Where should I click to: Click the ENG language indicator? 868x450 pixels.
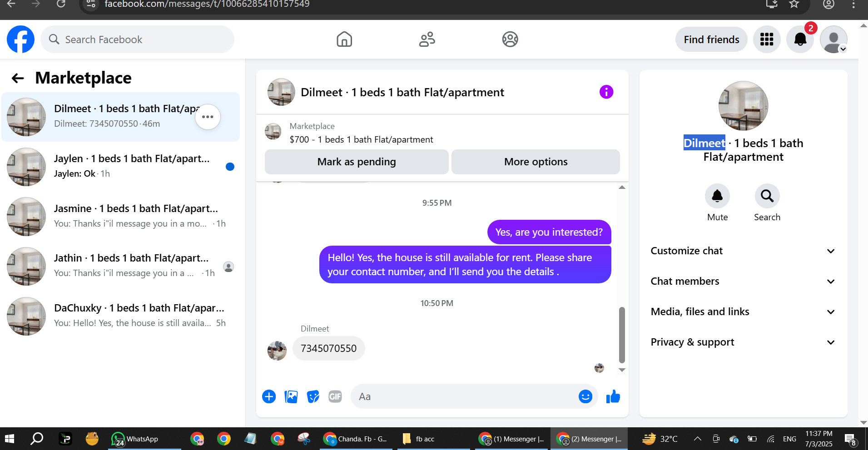click(x=789, y=439)
